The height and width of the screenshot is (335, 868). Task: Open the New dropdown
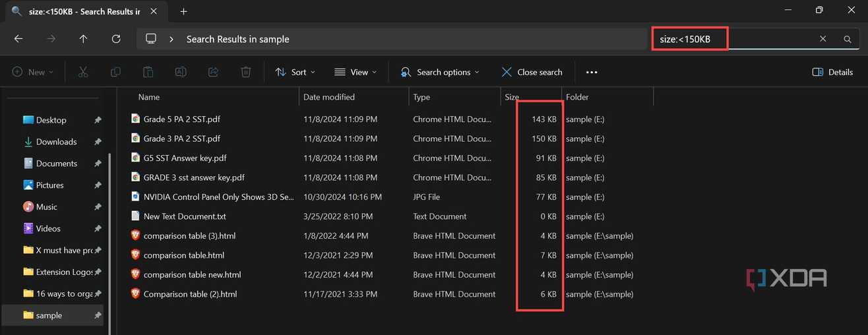tap(32, 72)
